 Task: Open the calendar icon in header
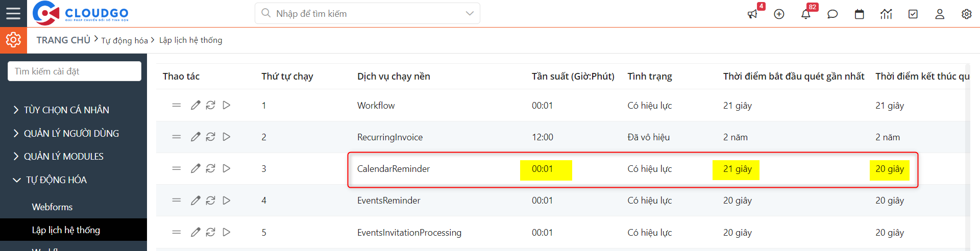tap(860, 14)
